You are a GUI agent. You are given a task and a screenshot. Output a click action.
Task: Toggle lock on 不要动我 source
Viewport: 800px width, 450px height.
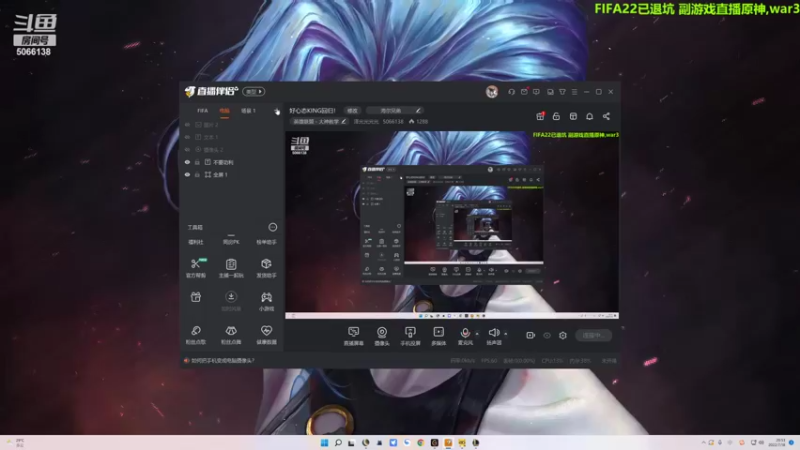click(x=197, y=162)
